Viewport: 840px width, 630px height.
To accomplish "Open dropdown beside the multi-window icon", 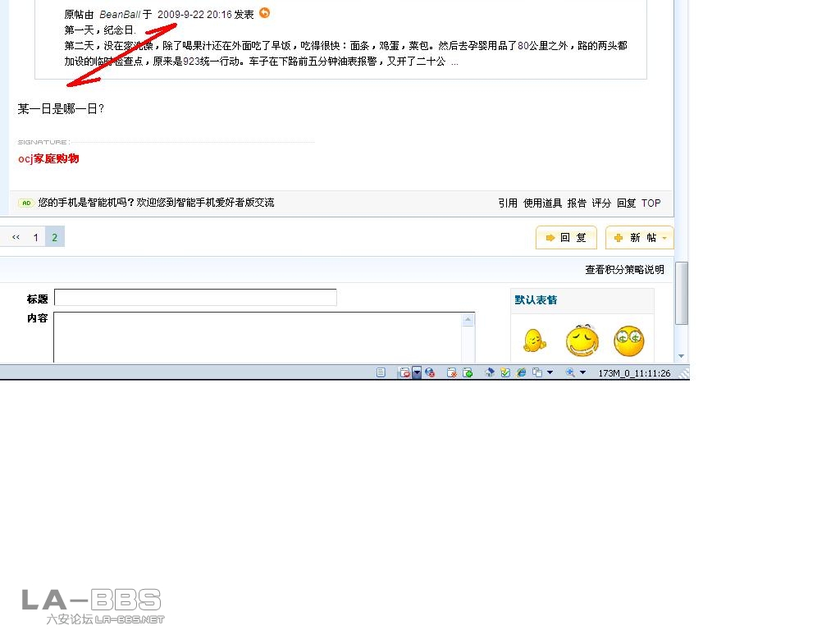I will 550,372.
